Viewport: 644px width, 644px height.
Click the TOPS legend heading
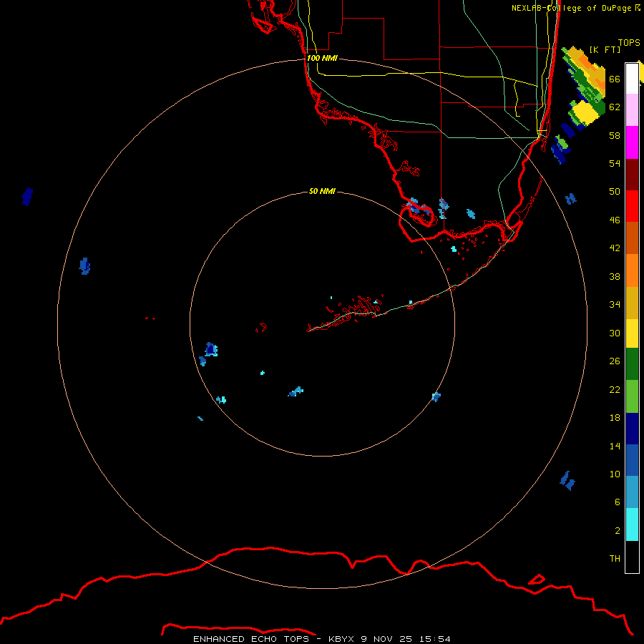coord(629,43)
